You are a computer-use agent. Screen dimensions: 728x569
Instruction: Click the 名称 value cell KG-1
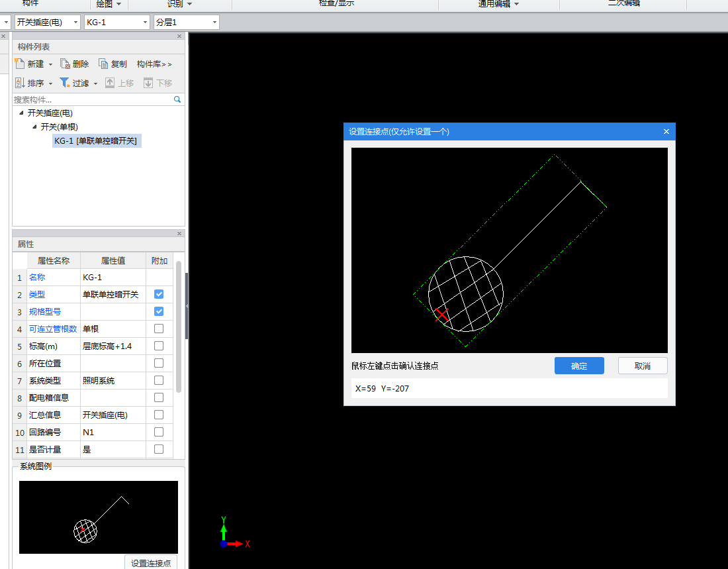(x=113, y=277)
